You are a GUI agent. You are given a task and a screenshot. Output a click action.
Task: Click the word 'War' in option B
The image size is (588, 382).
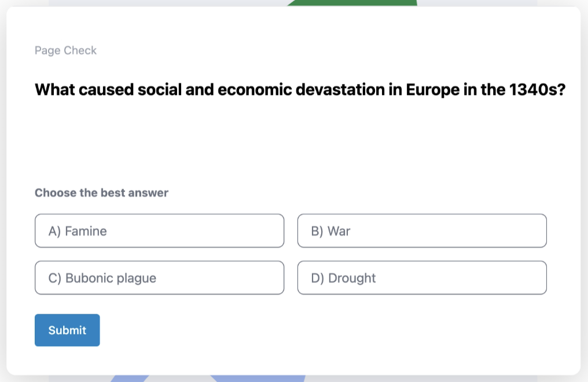[339, 232]
